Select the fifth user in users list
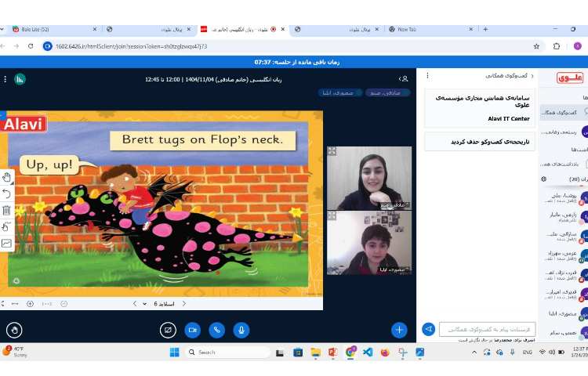The image size is (588, 376). tap(564, 275)
